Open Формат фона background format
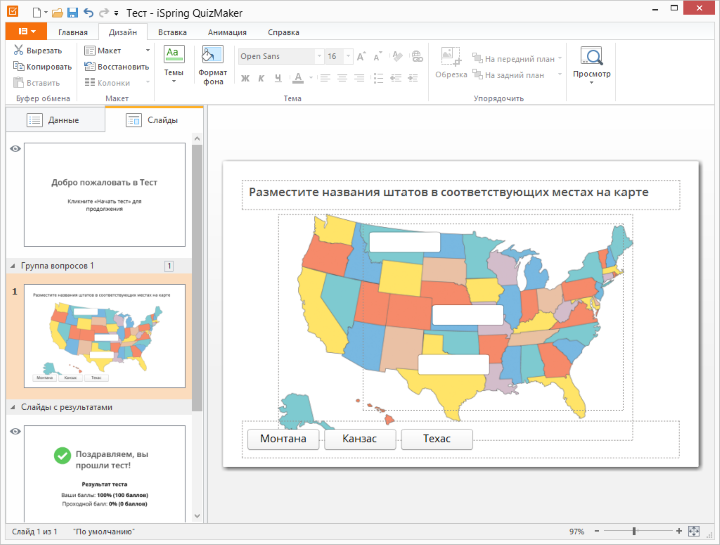The height and width of the screenshot is (545, 720). tap(213, 65)
